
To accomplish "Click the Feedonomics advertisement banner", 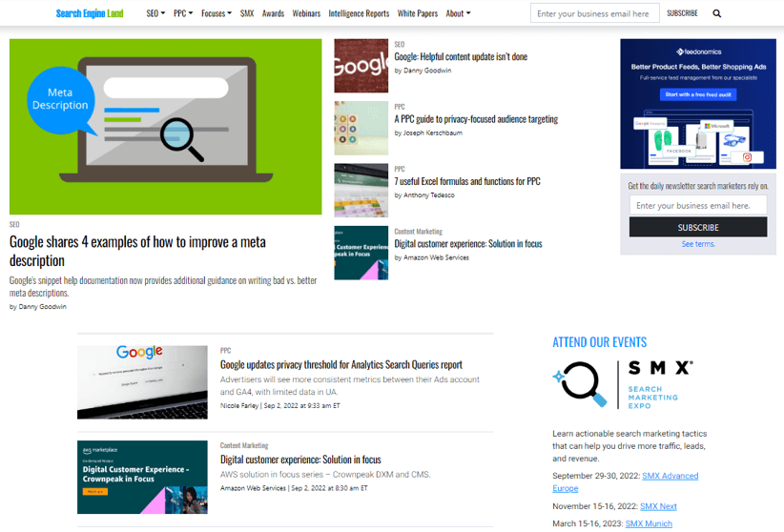I will click(698, 104).
